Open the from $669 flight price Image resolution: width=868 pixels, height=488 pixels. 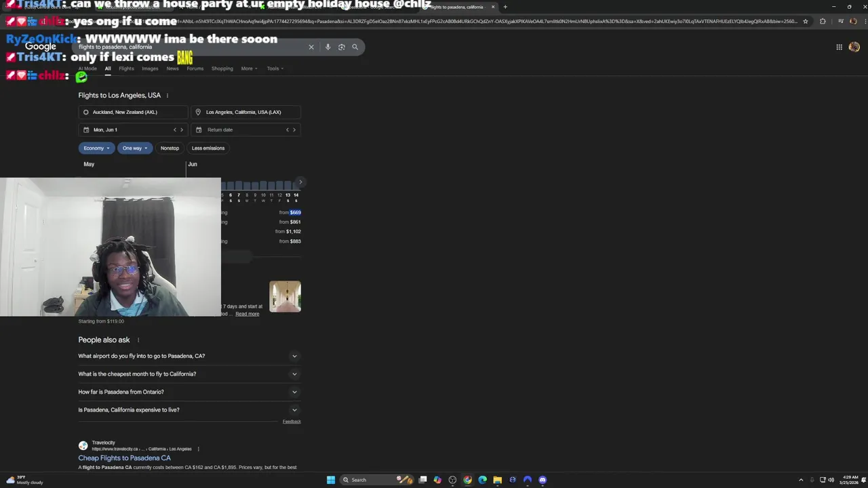pos(290,213)
